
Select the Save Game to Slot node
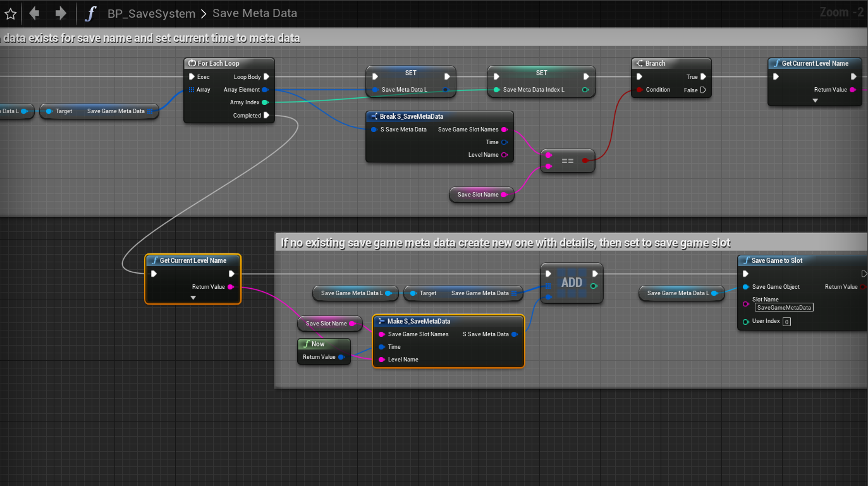point(777,260)
